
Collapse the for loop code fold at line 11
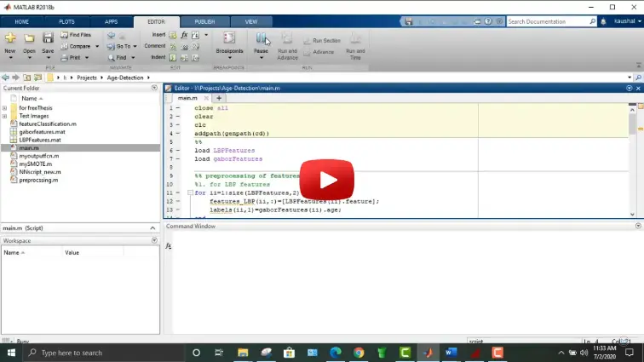(x=190, y=193)
